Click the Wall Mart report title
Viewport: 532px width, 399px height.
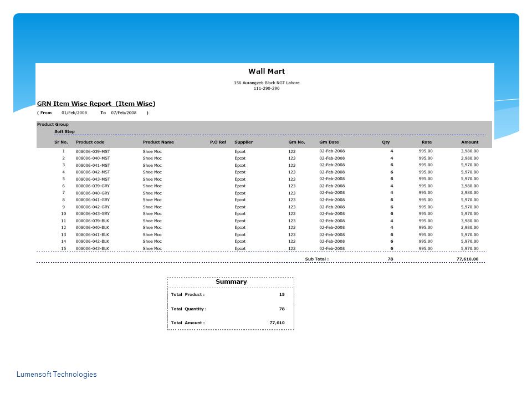coord(267,71)
